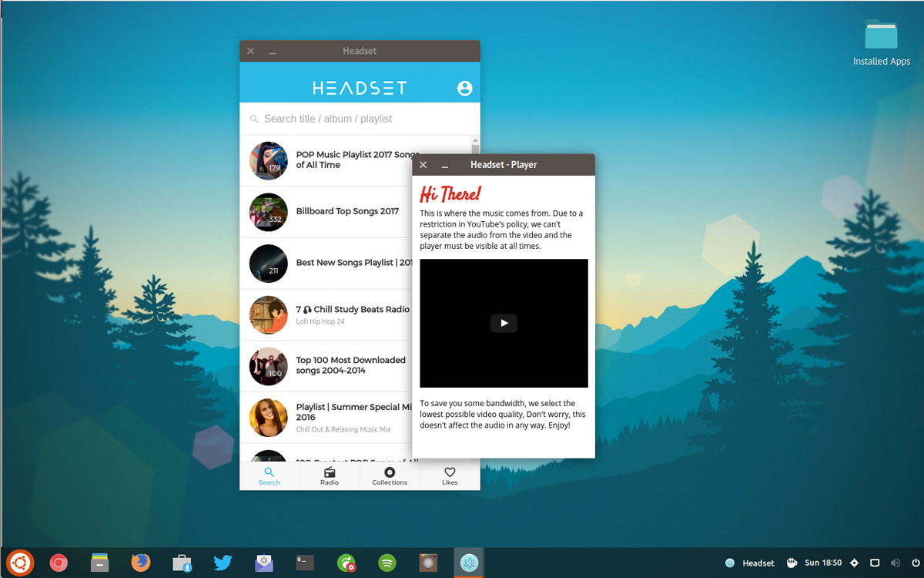
Task: Launch Spotify from the taskbar
Action: coord(387,563)
